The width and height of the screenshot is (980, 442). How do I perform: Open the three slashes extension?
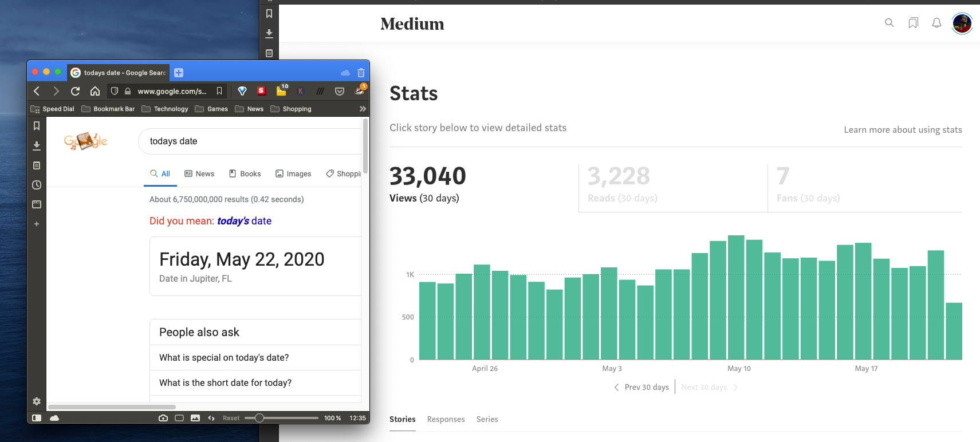point(320,91)
